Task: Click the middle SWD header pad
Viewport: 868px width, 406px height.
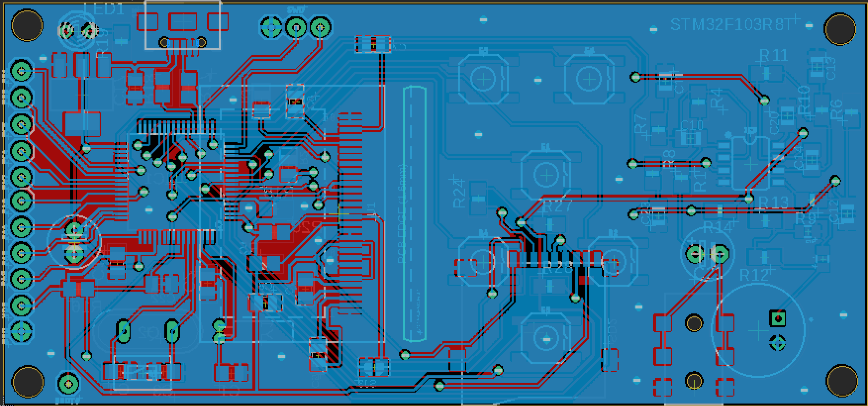Action: point(296,27)
